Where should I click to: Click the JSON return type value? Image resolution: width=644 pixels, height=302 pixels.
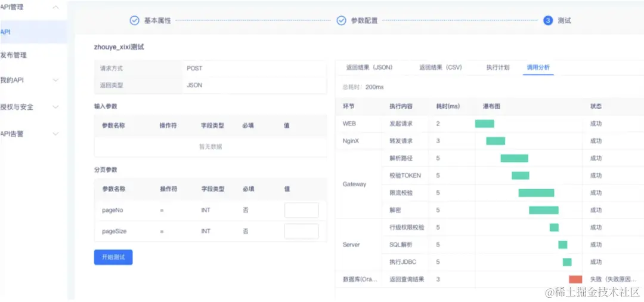(194, 85)
